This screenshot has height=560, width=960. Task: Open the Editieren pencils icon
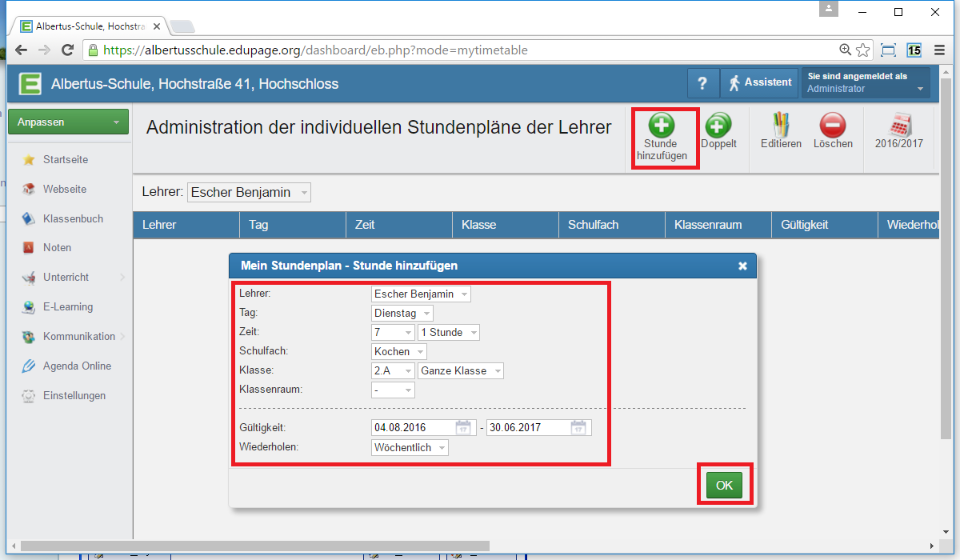pos(780,126)
